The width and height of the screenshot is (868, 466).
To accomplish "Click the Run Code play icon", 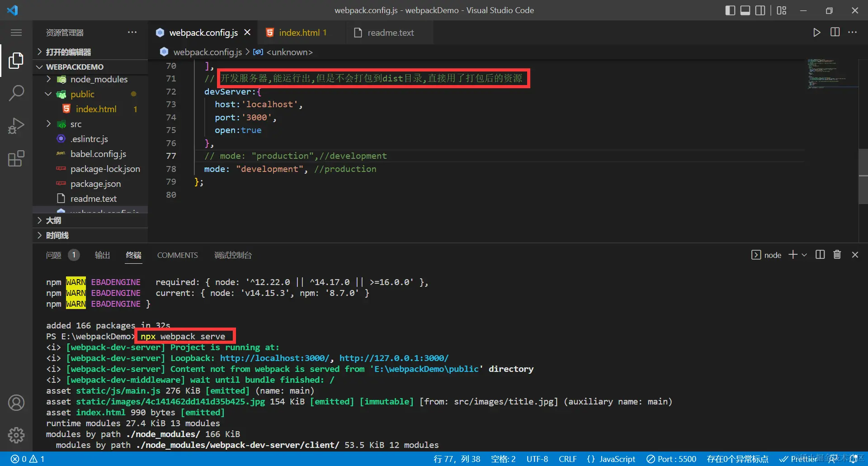I will click(816, 33).
